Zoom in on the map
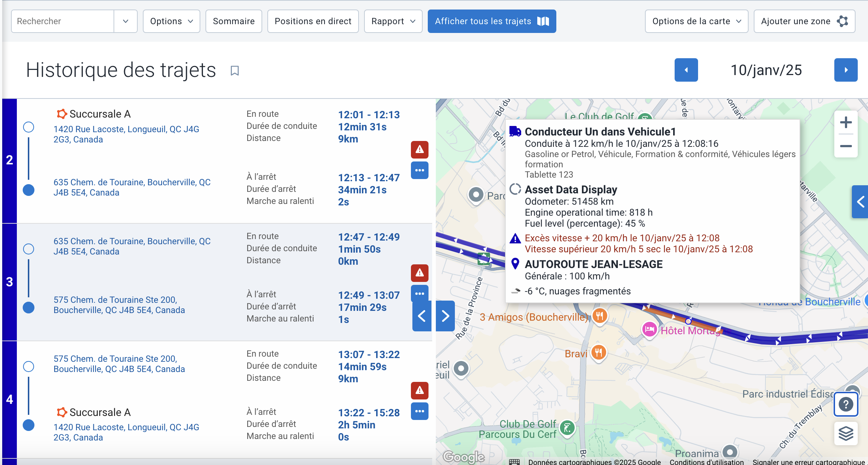Image resolution: width=868 pixels, height=465 pixels. point(846,122)
